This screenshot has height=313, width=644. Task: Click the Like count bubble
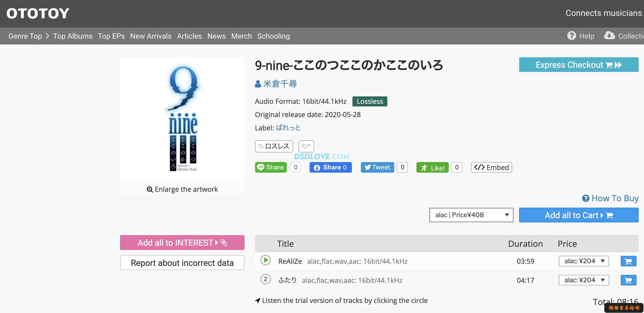[457, 167]
